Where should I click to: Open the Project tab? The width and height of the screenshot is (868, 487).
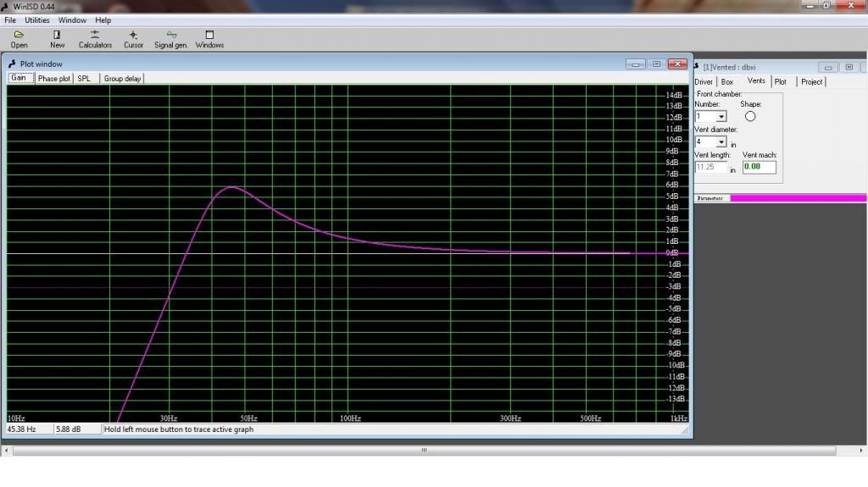pos(811,82)
